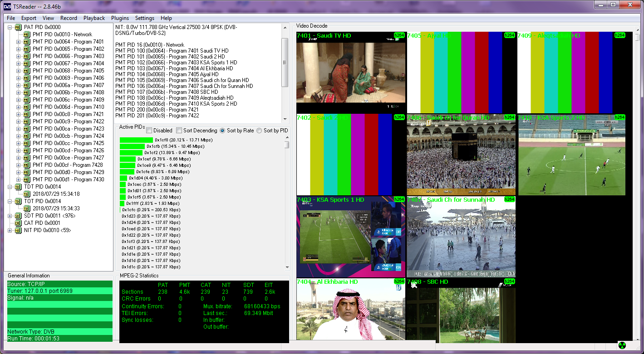Click the Active PIDs list scrollbar
This screenshot has width=644, height=354.
(287, 203)
